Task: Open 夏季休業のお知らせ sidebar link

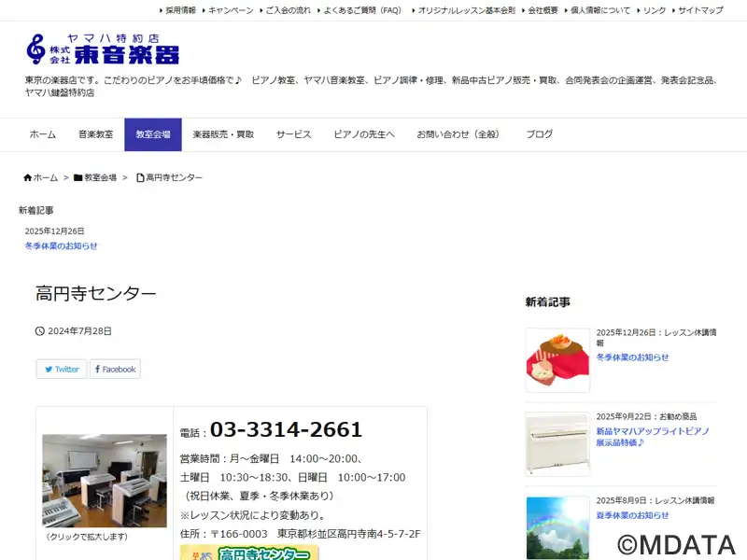Action: (633, 515)
